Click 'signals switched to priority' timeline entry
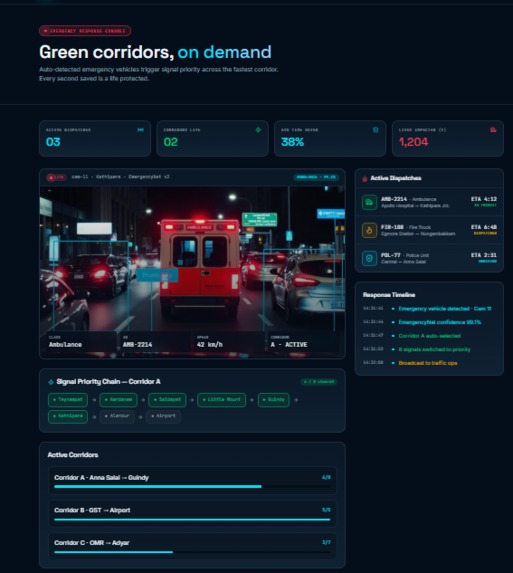 (434, 349)
